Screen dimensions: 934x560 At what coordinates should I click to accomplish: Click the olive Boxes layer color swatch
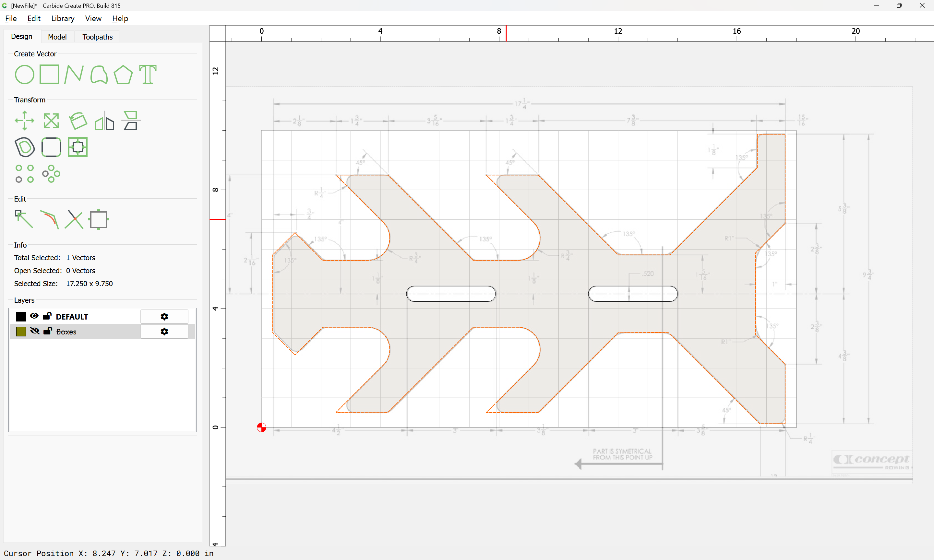21,332
